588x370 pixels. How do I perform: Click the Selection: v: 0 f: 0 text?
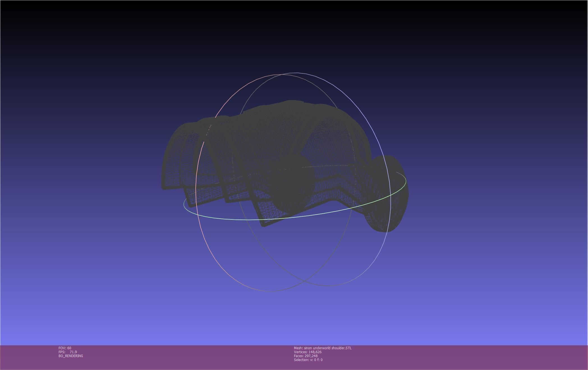click(308, 360)
